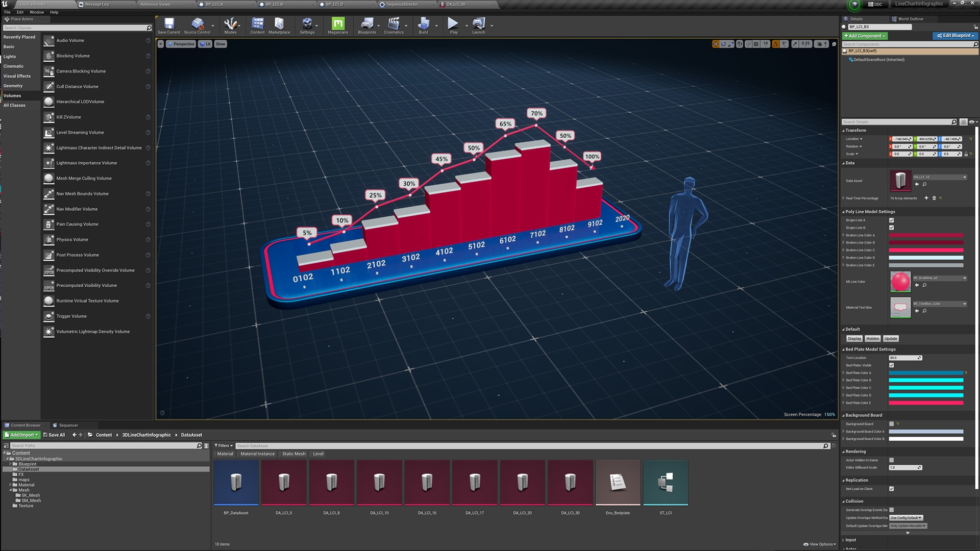This screenshot has height=551, width=980.
Task: Open the Perspective viewport dropdown
Action: (181, 44)
